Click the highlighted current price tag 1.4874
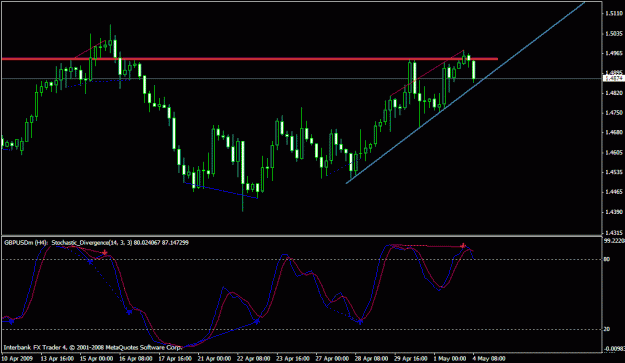 click(x=614, y=78)
